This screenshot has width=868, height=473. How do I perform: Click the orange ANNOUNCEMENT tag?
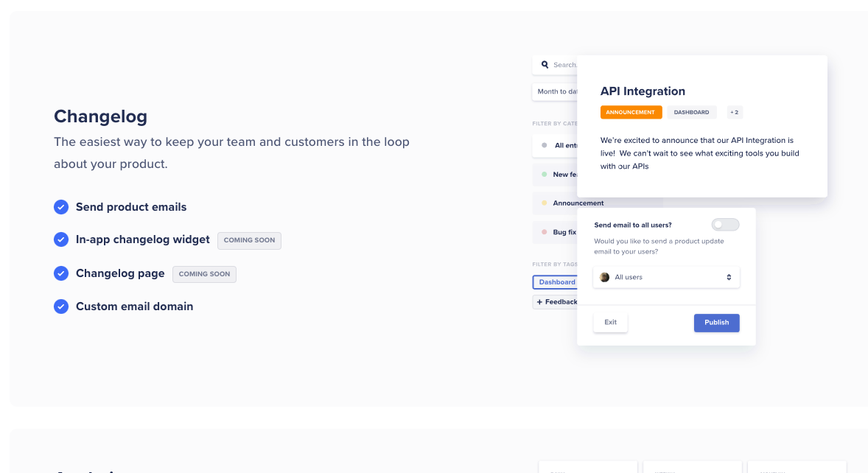[x=631, y=112]
